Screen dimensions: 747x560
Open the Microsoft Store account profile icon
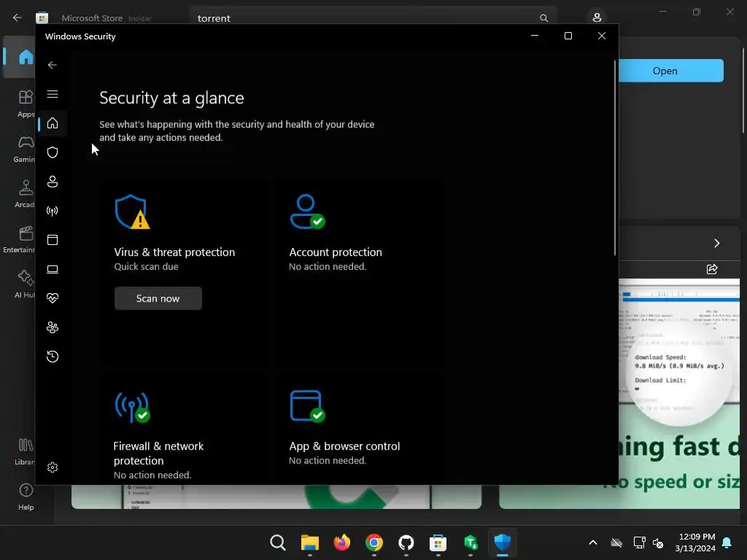[597, 18]
